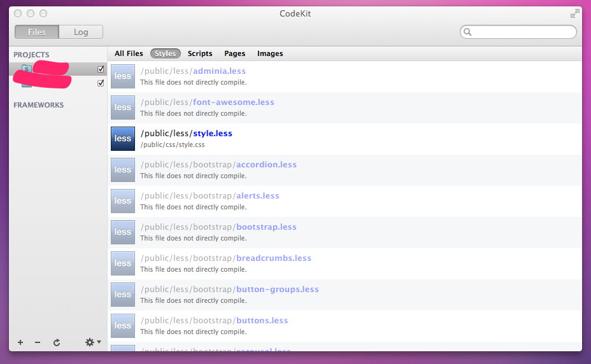591x364 pixels.
Task: Toggle the second project's checkbox
Action: (x=101, y=83)
